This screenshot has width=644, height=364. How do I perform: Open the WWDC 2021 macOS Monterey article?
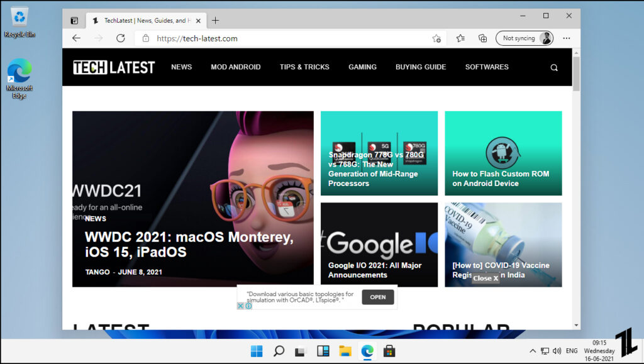coord(189,244)
